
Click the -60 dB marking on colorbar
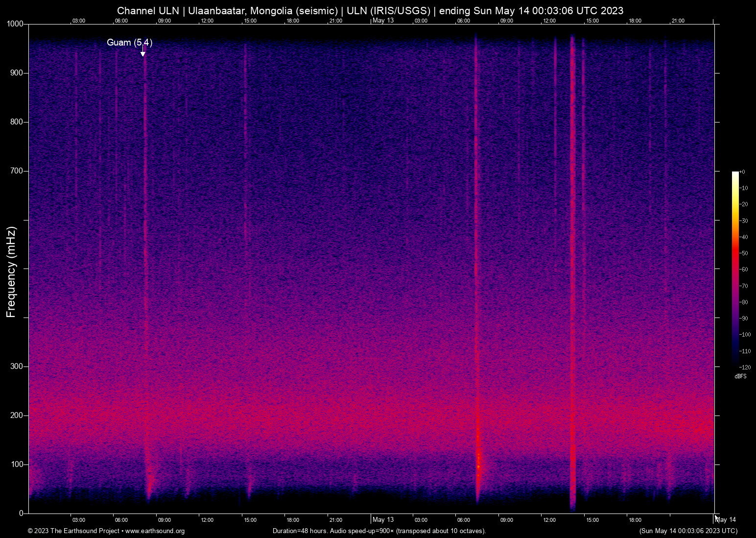(x=743, y=269)
